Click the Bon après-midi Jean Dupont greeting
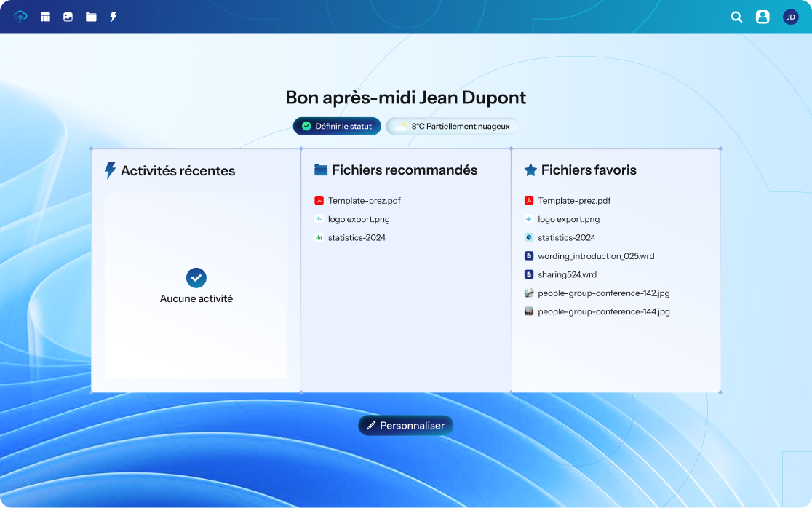 [406, 98]
